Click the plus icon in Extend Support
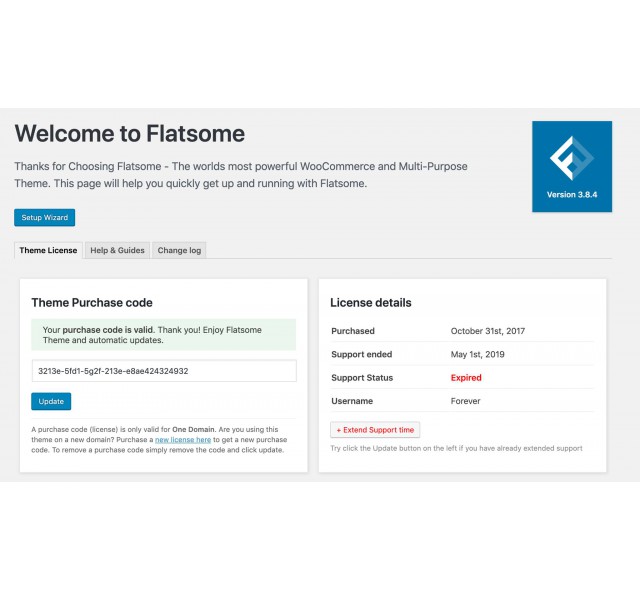Viewport: 640px width, 590px height. click(338, 430)
